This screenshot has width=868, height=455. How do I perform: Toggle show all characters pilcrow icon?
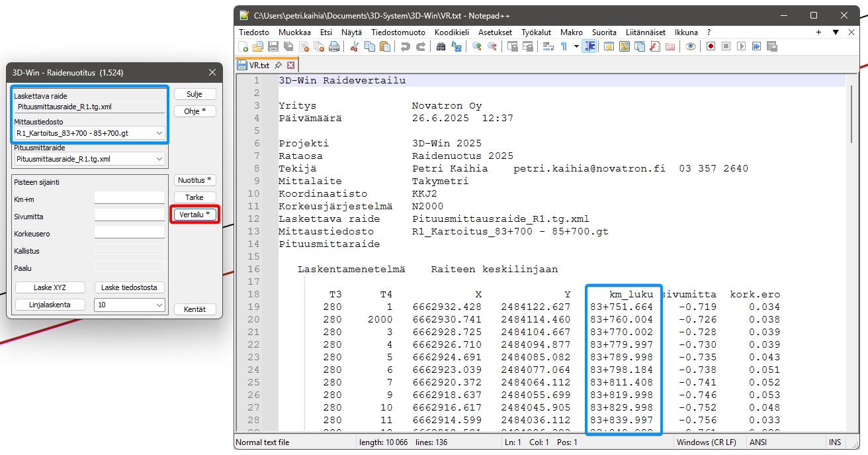(564, 46)
